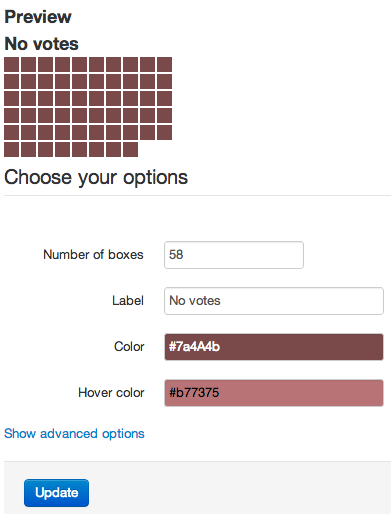Click first box in second preview row
391x514 pixels.
pos(11,81)
